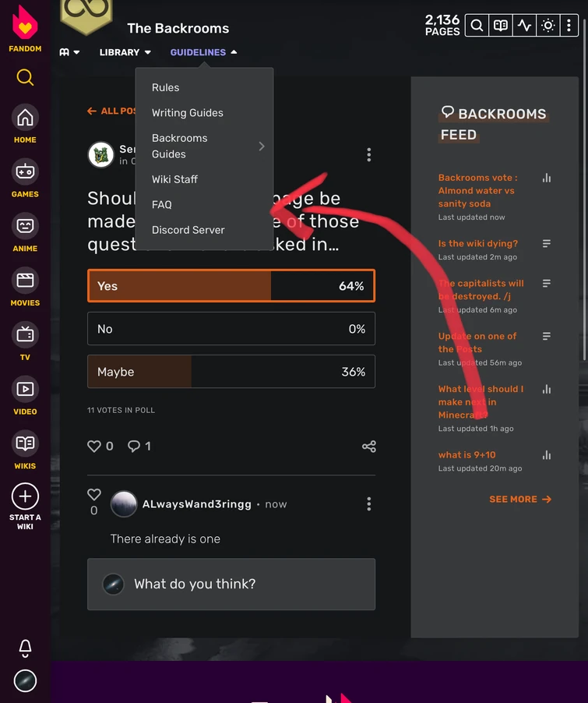Click the share icon on the poll post

(369, 447)
